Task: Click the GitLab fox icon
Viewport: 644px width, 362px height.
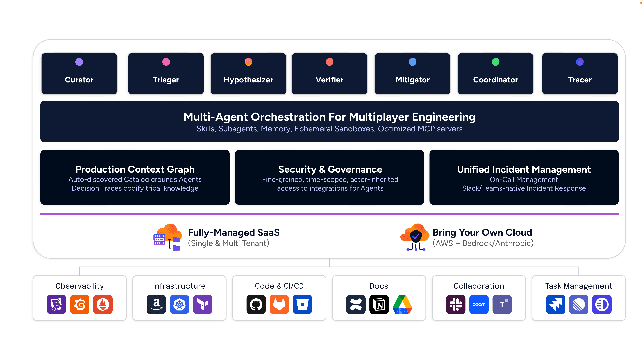Action: tap(279, 304)
